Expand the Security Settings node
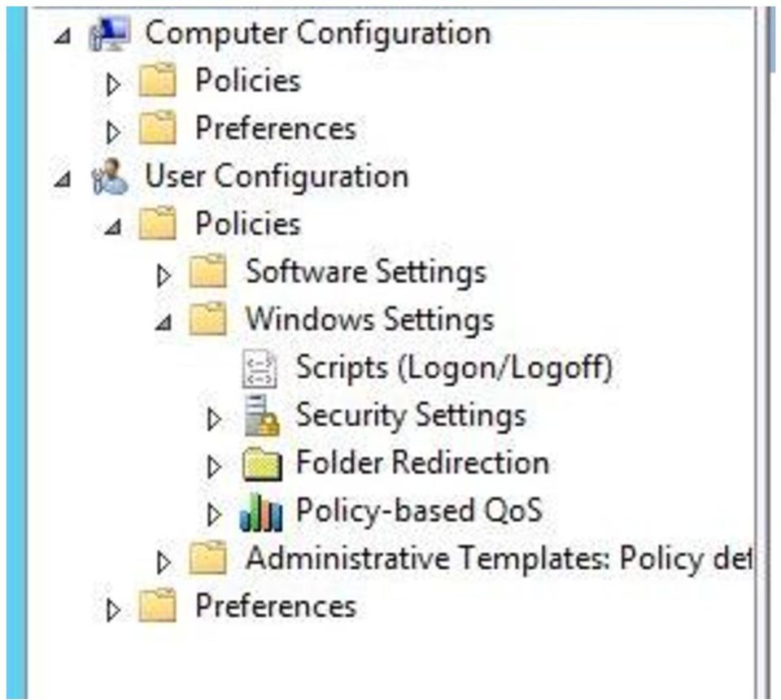781x700 pixels. coord(214,420)
